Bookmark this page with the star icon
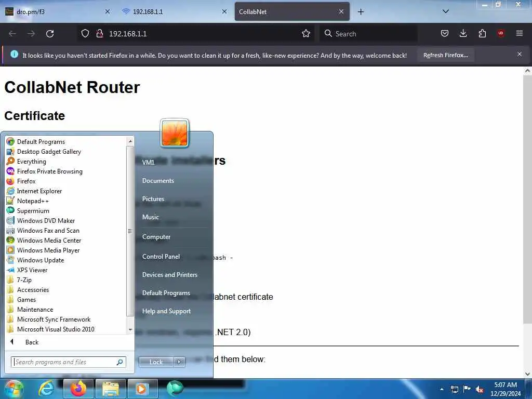The height and width of the screenshot is (399, 532). point(305,34)
